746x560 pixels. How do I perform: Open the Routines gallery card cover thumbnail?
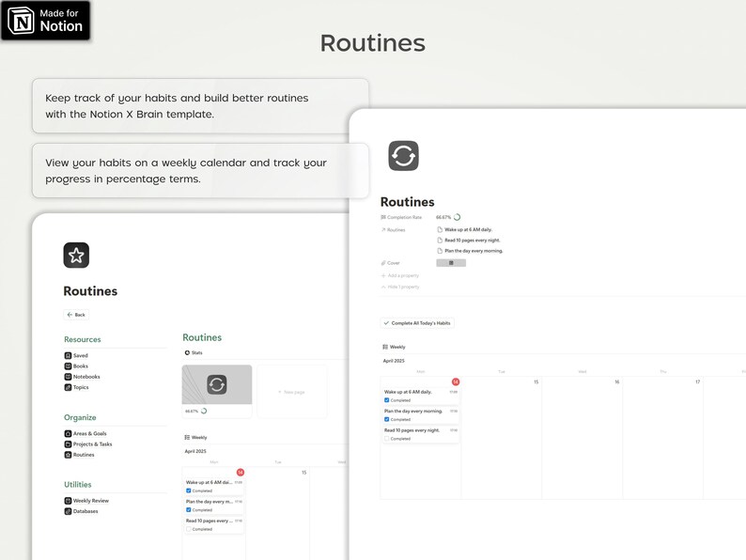coord(217,384)
